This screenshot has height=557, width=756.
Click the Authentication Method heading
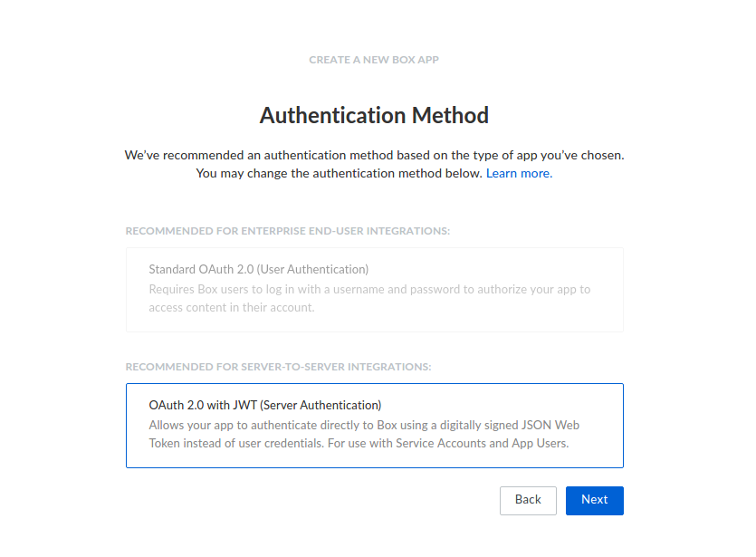(x=374, y=116)
